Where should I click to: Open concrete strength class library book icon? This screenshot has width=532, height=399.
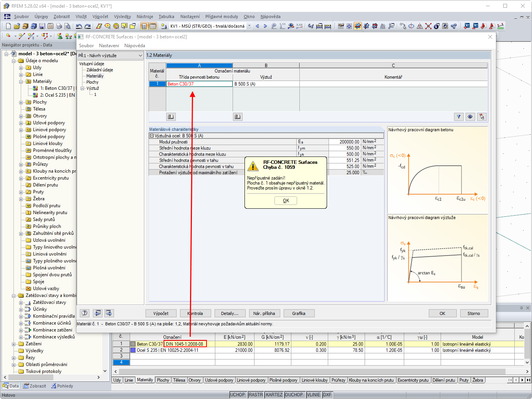171,117
